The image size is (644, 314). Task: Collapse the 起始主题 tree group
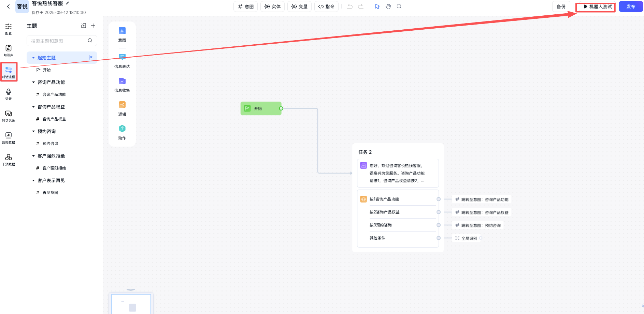tap(33, 58)
